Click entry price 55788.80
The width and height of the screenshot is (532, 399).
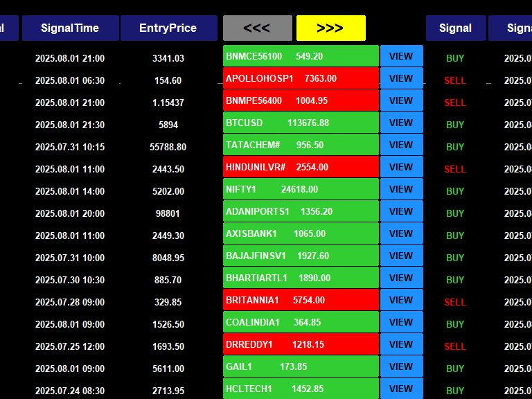168,148
